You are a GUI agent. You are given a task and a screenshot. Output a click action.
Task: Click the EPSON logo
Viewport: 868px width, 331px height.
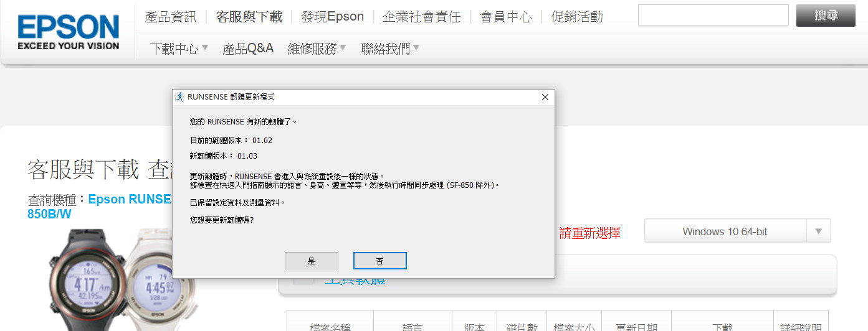[68, 32]
